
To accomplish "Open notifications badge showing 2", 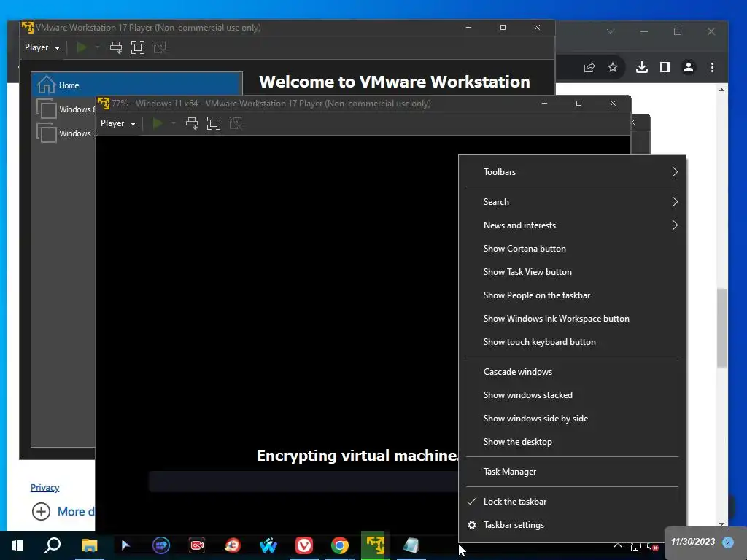I will [x=727, y=542].
